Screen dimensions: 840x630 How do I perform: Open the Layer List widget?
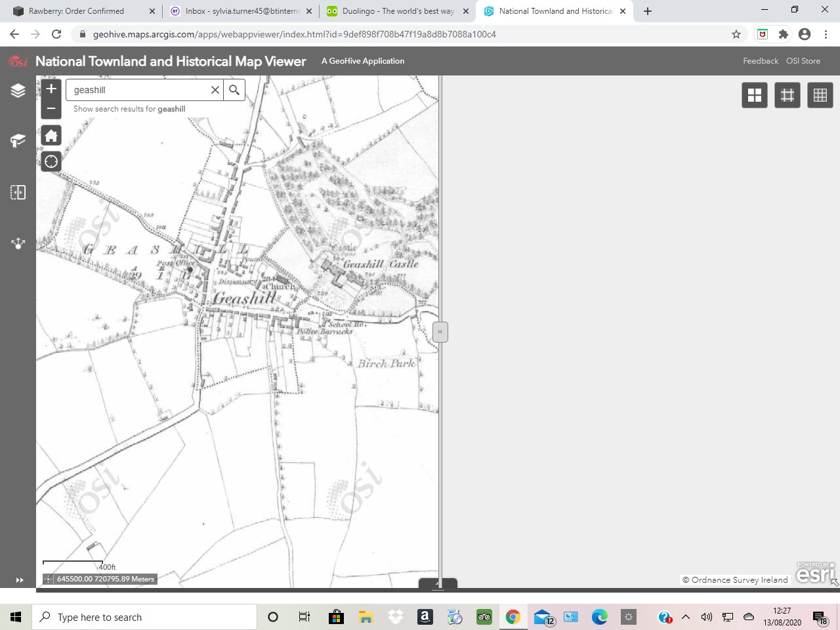(18, 91)
